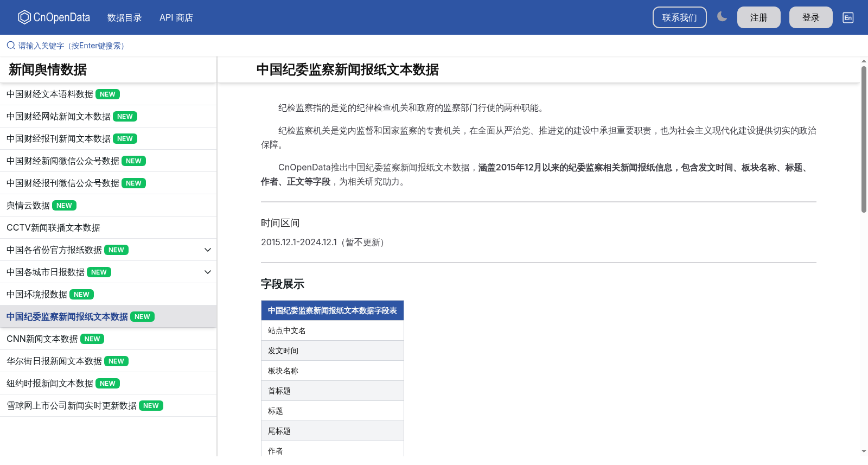The height and width of the screenshot is (465, 868).
Task: Open CNN新闻文本数据 item
Action: tap(108, 339)
